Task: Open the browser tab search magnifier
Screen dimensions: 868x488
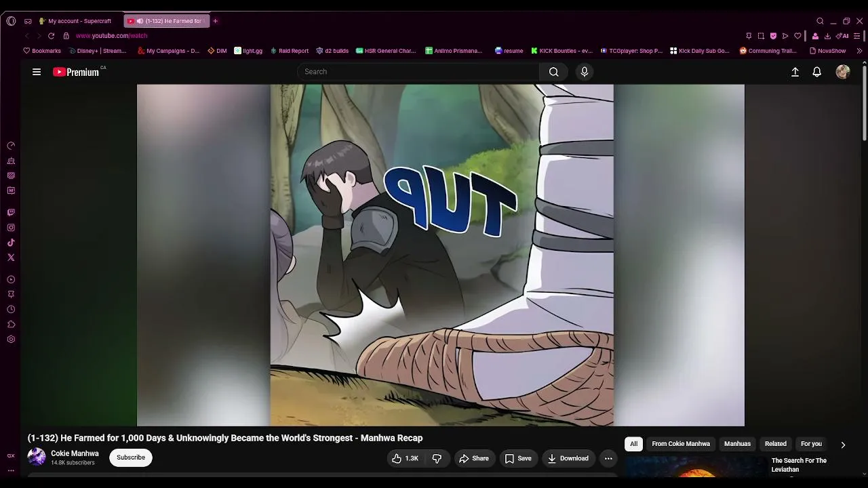Action: pyautogui.click(x=820, y=21)
